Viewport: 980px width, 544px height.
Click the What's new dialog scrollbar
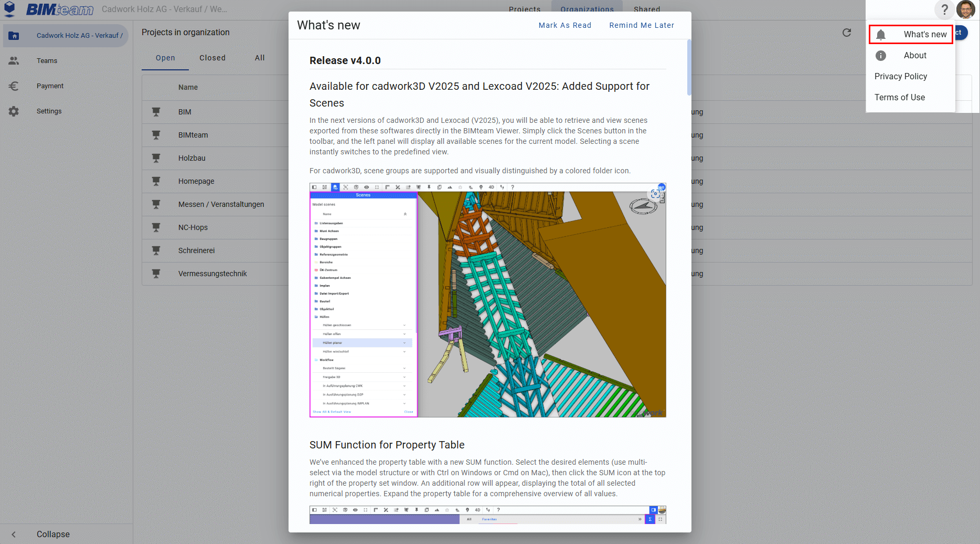coord(689,68)
